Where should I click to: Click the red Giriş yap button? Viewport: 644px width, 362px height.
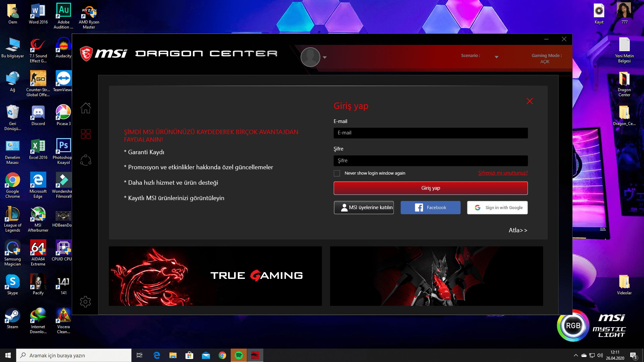point(430,188)
